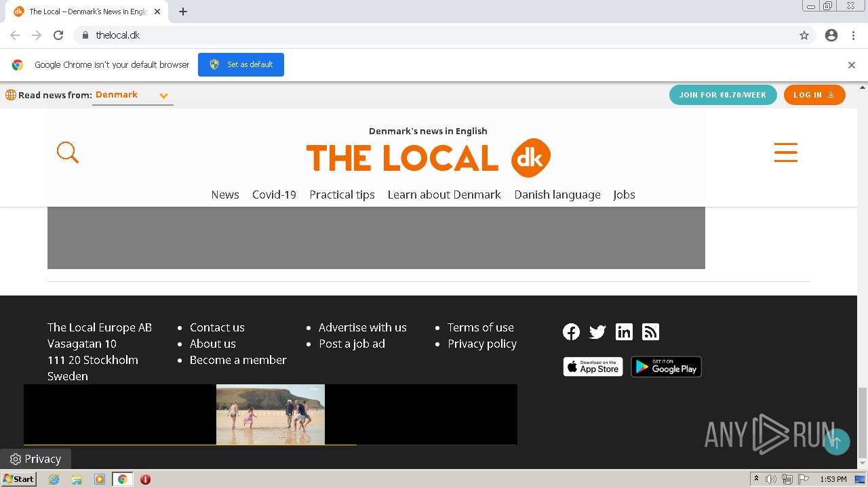Viewport: 868px width, 488px height.
Task: Go back to previous page
Action: (15, 35)
